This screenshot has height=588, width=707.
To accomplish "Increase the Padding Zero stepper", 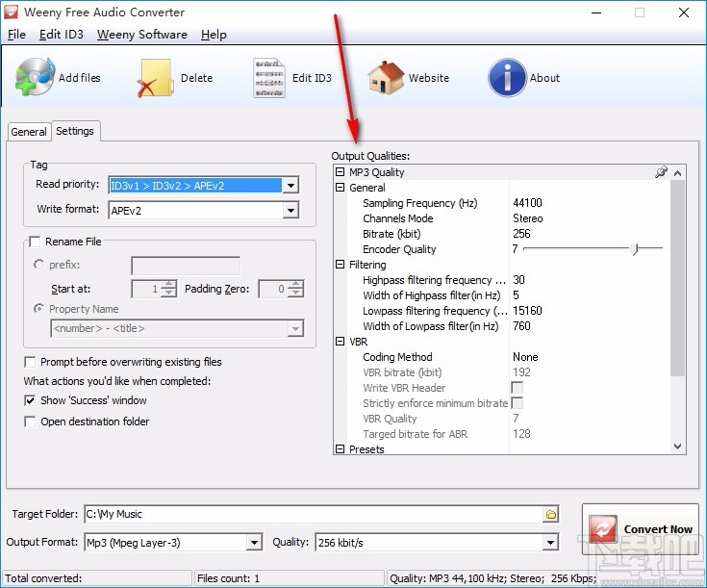I will click(x=296, y=285).
